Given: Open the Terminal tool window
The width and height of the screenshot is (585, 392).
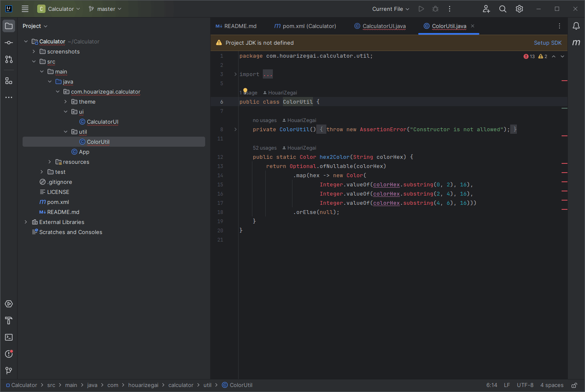Looking at the screenshot, I should [x=9, y=337].
